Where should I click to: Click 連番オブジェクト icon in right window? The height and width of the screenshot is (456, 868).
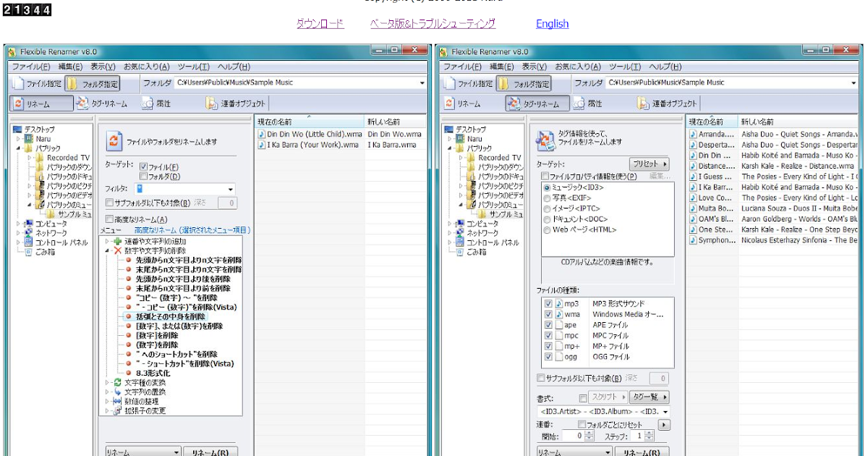coord(642,104)
